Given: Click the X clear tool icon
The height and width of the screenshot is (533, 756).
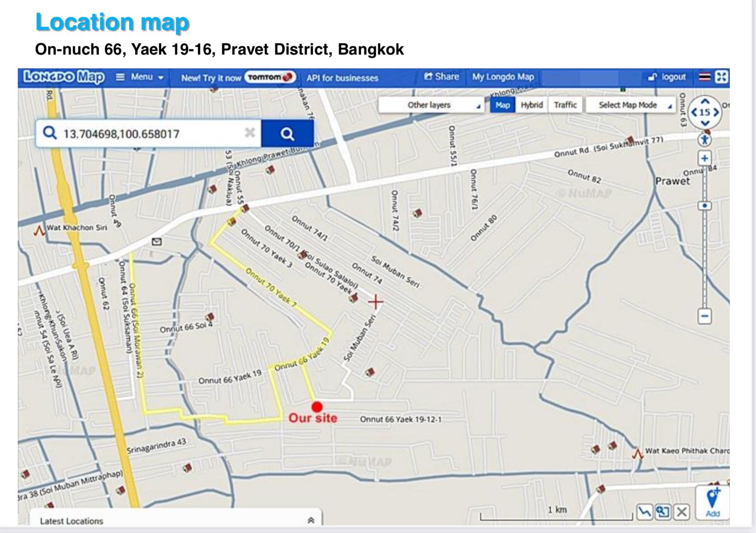Looking at the screenshot, I should pyautogui.click(x=682, y=511).
